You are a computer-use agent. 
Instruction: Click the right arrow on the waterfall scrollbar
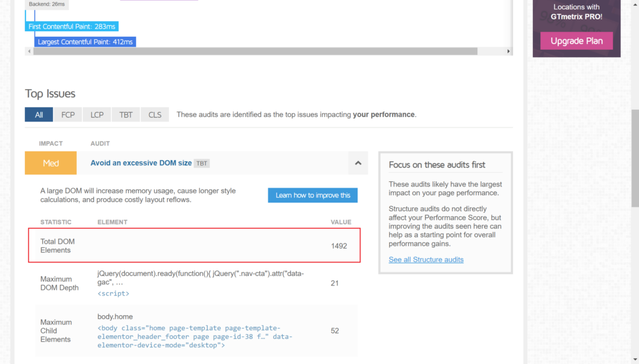[x=507, y=50]
